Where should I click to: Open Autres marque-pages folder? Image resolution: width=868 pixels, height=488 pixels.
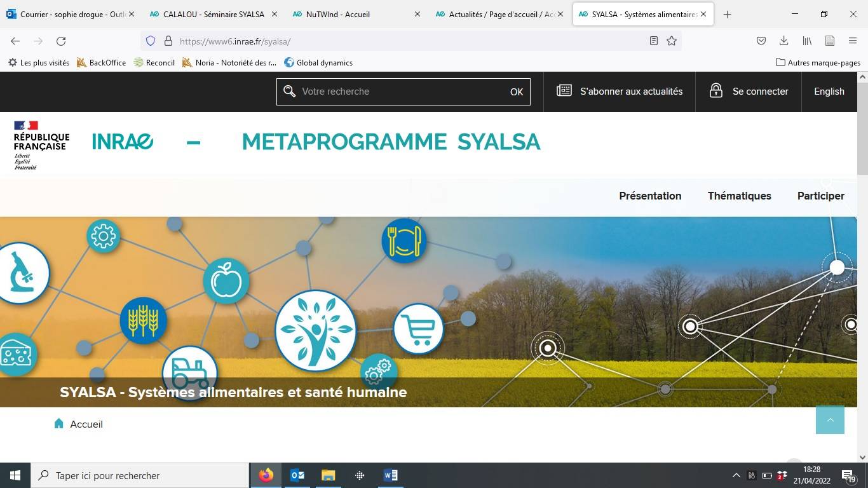pos(818,62)
